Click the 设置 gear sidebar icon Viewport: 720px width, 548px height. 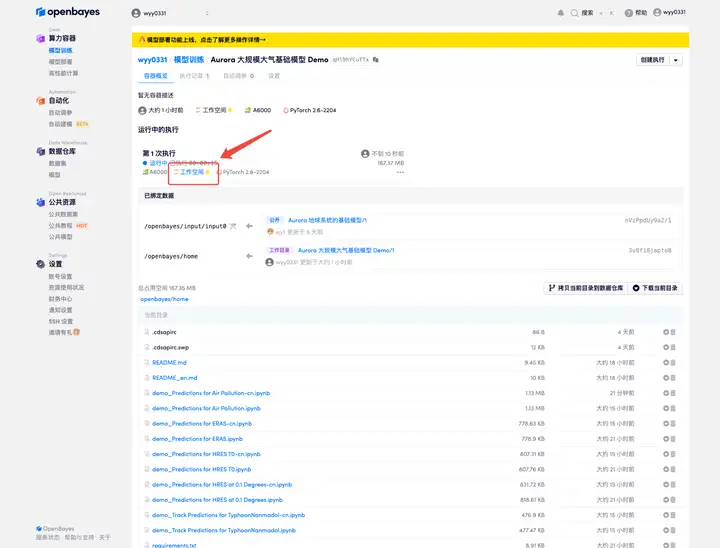click(40, 264)
